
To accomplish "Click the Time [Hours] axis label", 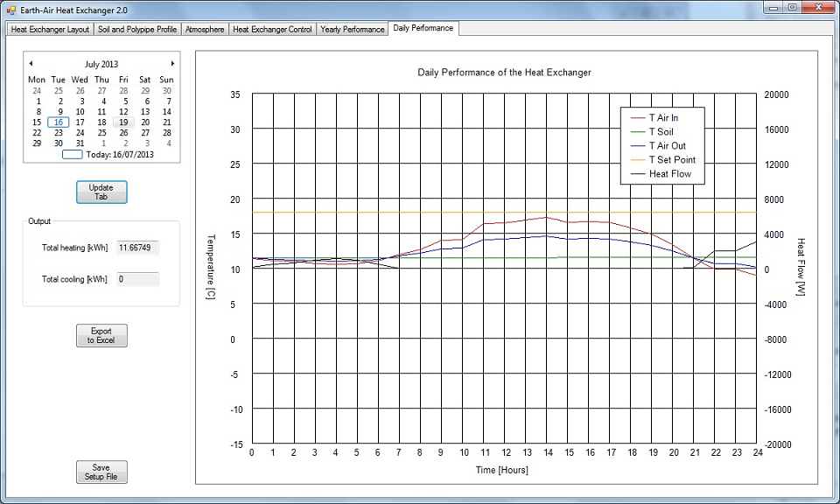I will tap(502, 470).
